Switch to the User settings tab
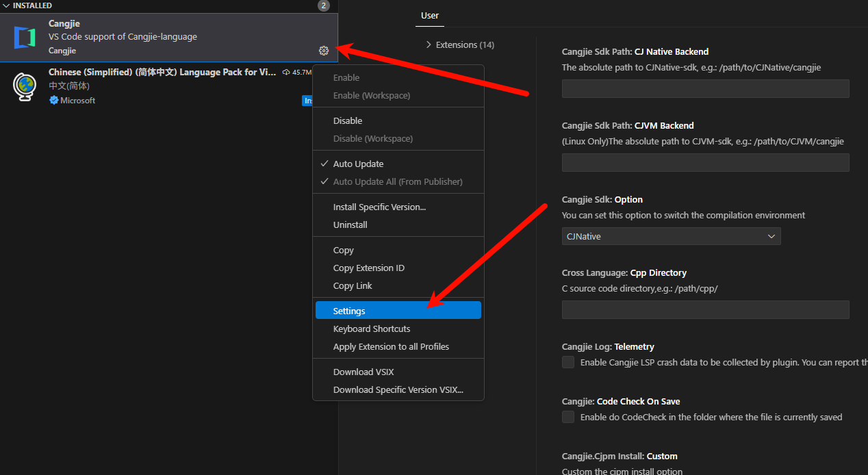This screenshot has height=475, width=868. (430, 15)
